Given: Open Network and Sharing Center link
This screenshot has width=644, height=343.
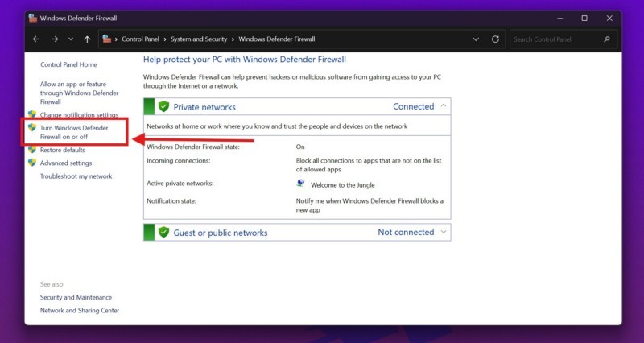Looking at the screenshot, I should 79,310.
